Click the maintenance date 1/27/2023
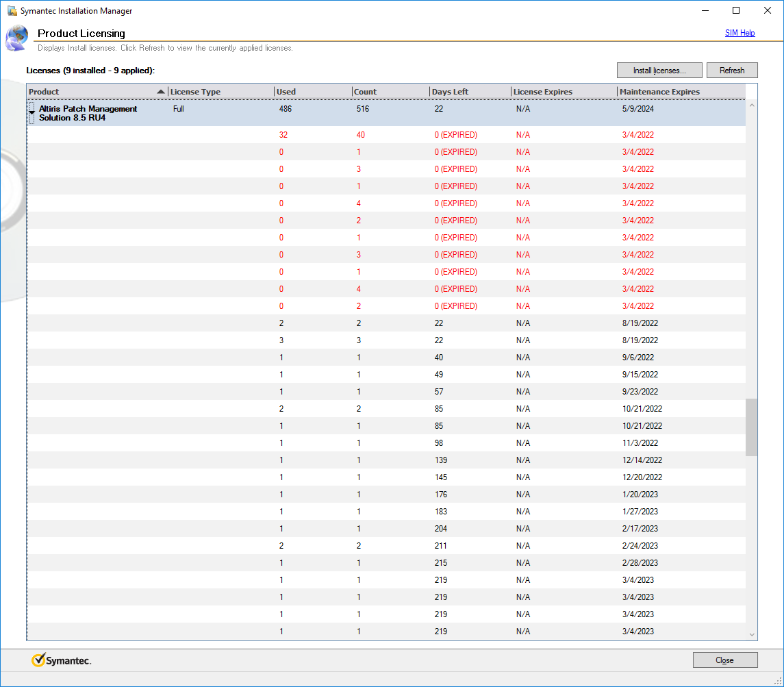 (640, 512)
